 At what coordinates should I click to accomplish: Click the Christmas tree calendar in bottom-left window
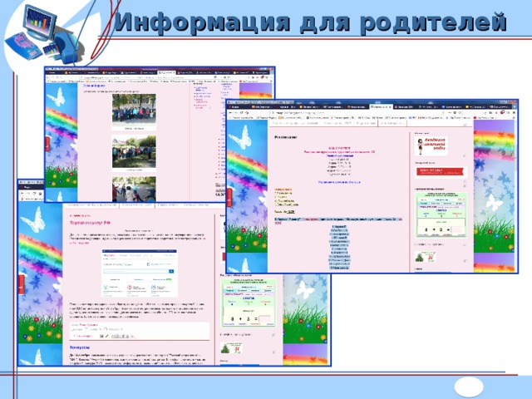(x=231, y=348)
